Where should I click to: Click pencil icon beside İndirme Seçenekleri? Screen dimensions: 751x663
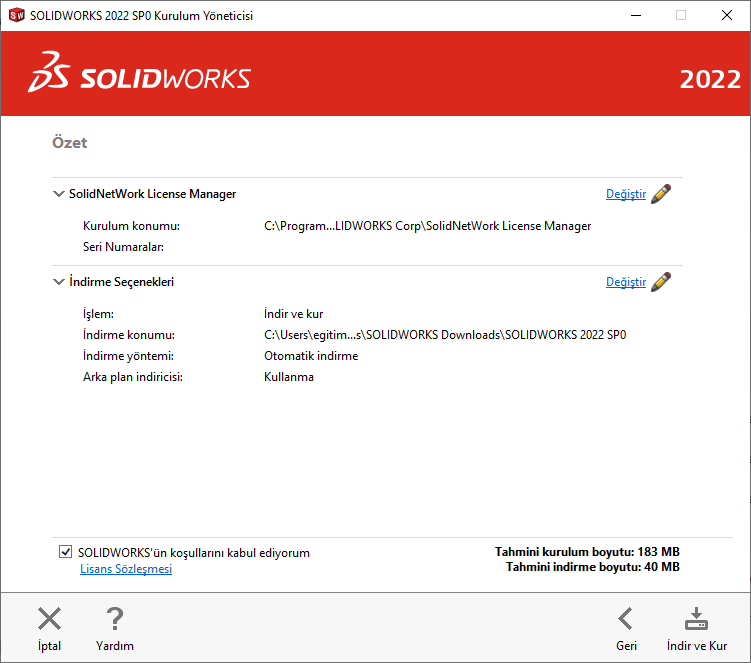tap(661, 282)
